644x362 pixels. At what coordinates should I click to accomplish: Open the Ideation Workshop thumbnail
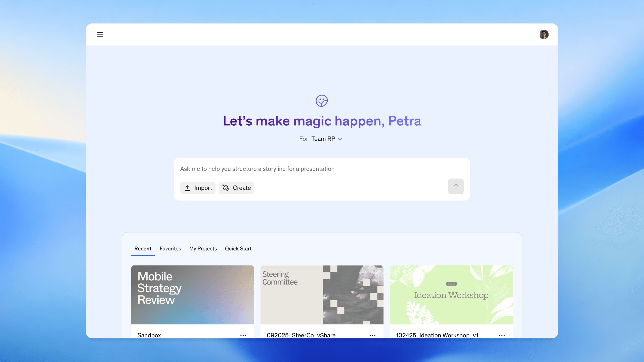tap(451, 295)
